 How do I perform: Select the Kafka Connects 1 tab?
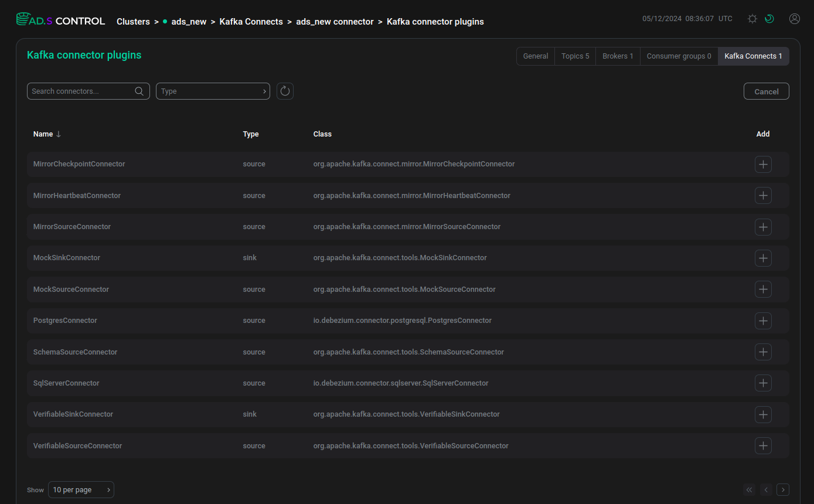(753, 56)
